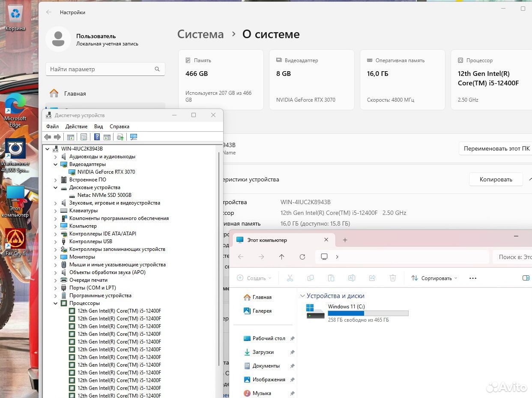Select NVIDIA GeForce RTX 3070 in Device Manager
Screen dimensions: 532x398
coord(106,172)
